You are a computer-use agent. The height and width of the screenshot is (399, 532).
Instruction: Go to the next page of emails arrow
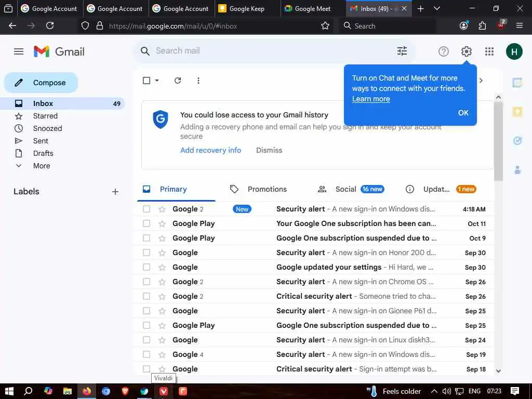click(x=481, y=81)
